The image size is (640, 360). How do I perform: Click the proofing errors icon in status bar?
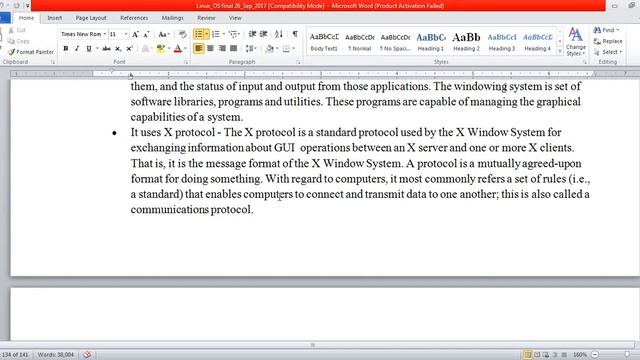coord(87,354)
